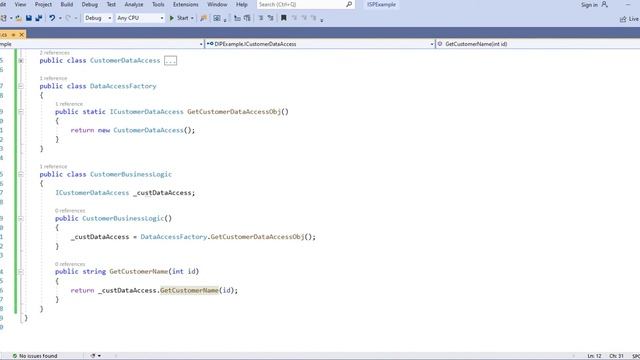Click the increase indent toolbar icon
Viewport: 640px width, 360px height.
click(247, 18)
